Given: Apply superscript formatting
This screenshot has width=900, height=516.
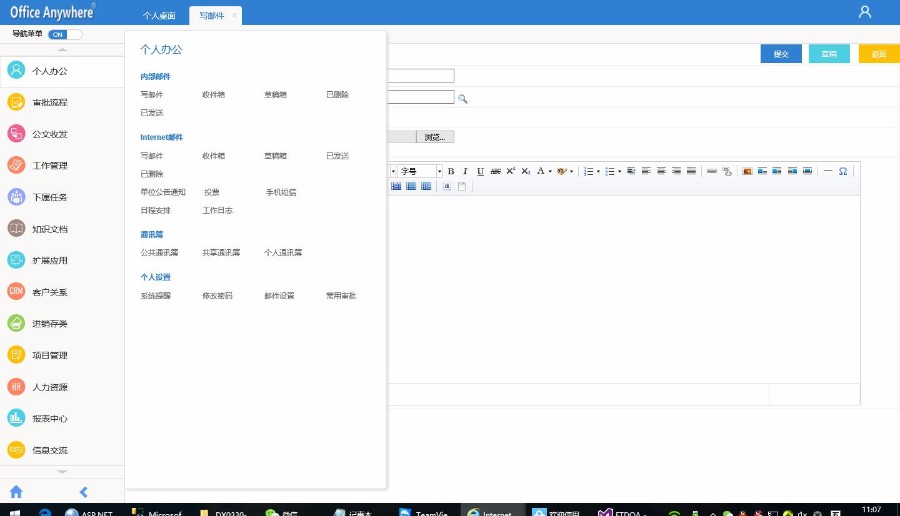Looking at the screenshot, I should [511, 171].
